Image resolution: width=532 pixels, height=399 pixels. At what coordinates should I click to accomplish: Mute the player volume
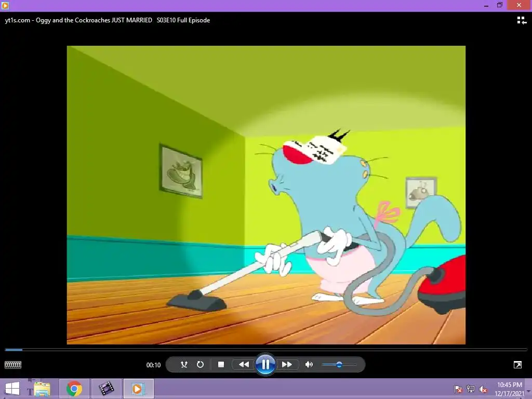[309, 364]
